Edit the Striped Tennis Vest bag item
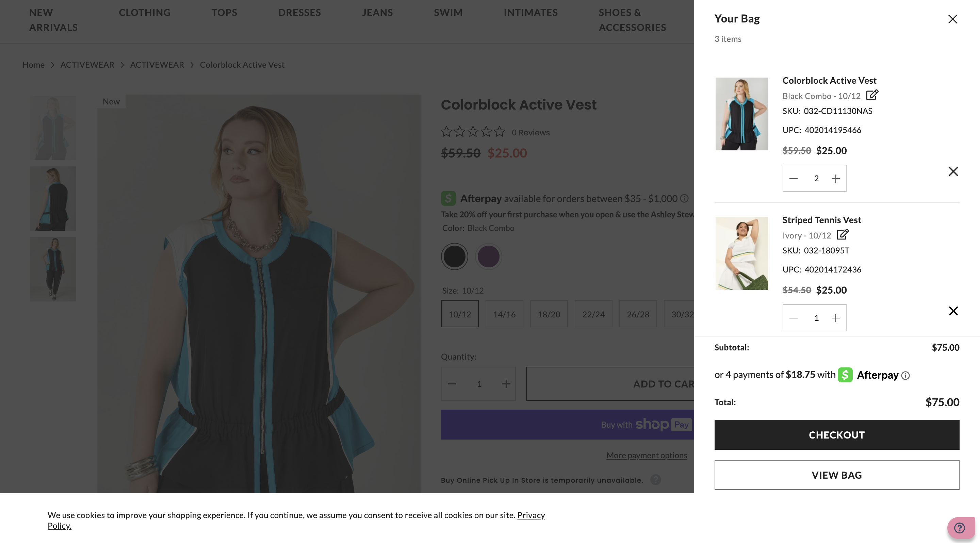 tap(842, 234)
